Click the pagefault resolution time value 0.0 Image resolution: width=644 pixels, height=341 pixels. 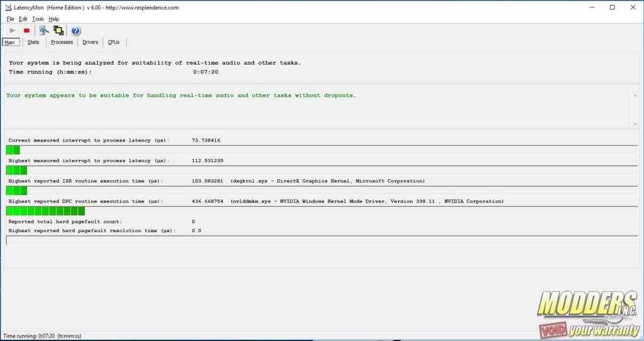(x=196, y=231)
